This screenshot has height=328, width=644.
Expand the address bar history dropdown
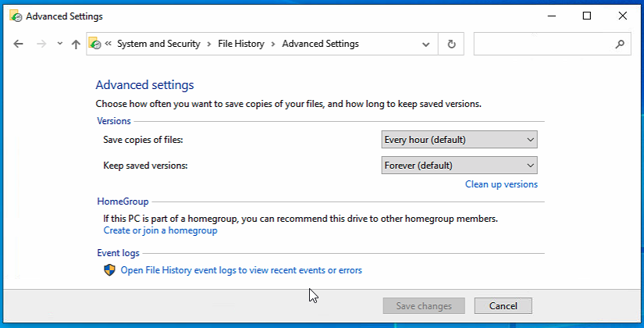(x=425, y=45)
